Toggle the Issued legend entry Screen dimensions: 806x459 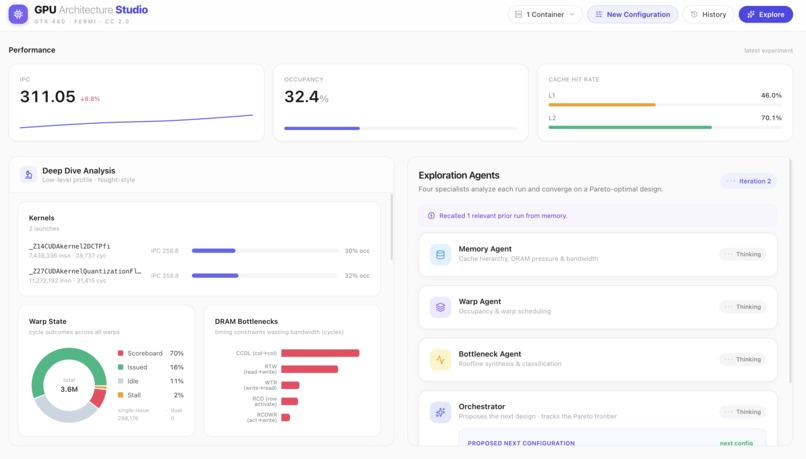pyautogui.click(x=150, y=367)
